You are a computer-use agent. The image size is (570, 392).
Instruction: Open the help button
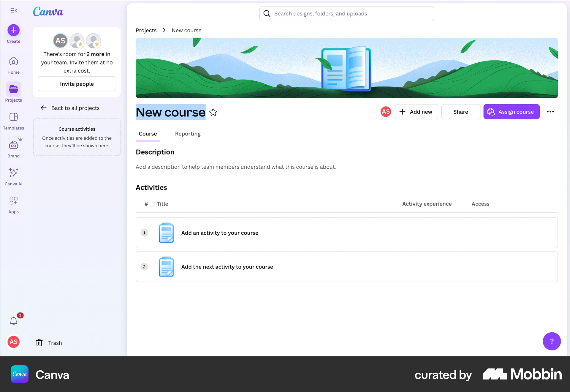(552, 341)
